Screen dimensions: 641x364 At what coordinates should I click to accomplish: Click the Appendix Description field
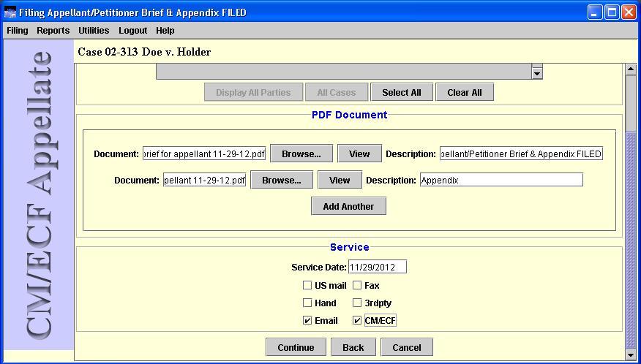[x=501, y=180]
